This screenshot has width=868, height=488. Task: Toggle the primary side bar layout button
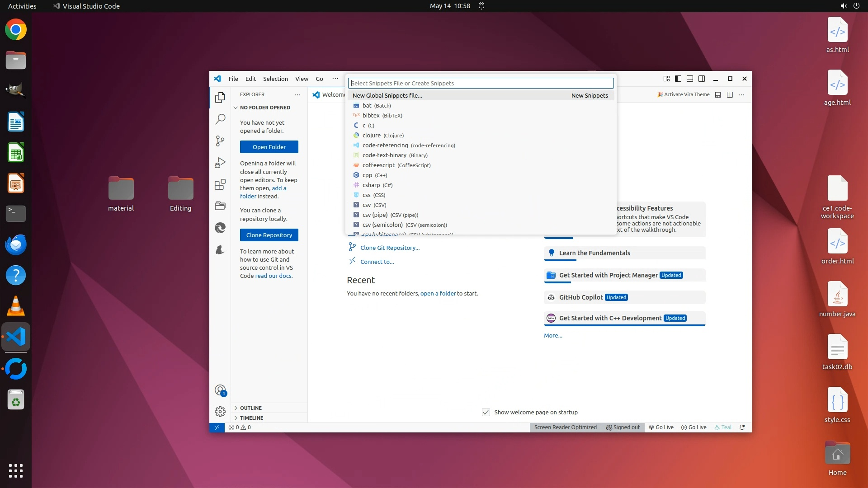pyautogui.click(x=678, y=79)
